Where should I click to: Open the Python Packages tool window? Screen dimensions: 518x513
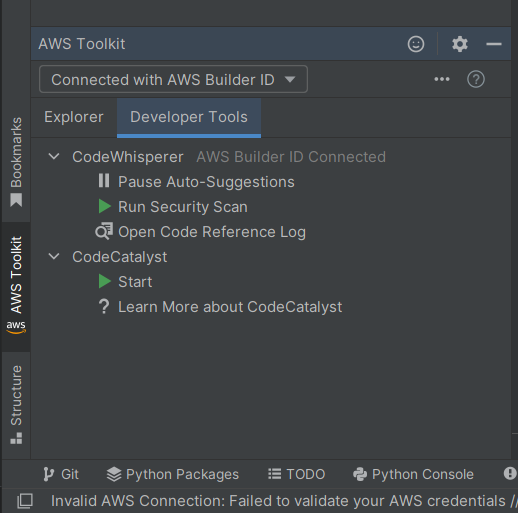[173, 474]
